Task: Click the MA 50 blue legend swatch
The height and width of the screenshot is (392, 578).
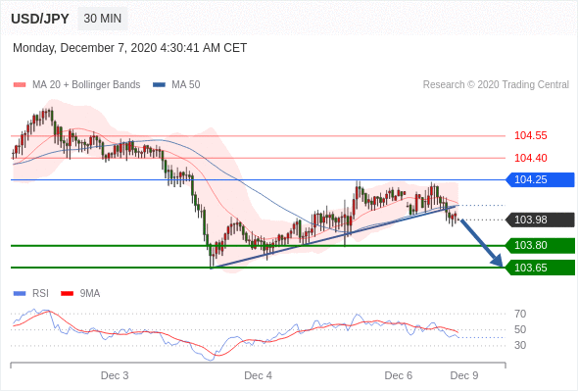Action: pyautogui.click(x=159, y=85)
